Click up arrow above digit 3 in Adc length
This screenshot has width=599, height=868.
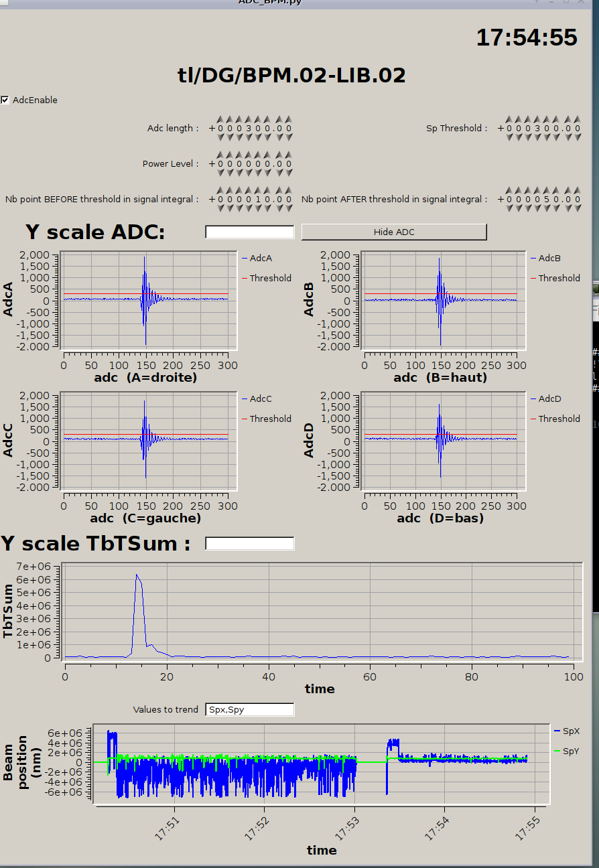[249, 119]
